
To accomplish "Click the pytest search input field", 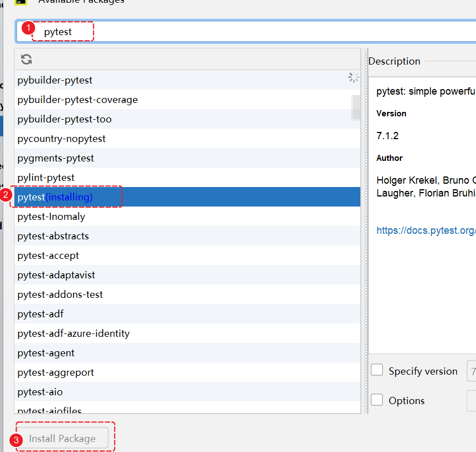I will [246, 32].
